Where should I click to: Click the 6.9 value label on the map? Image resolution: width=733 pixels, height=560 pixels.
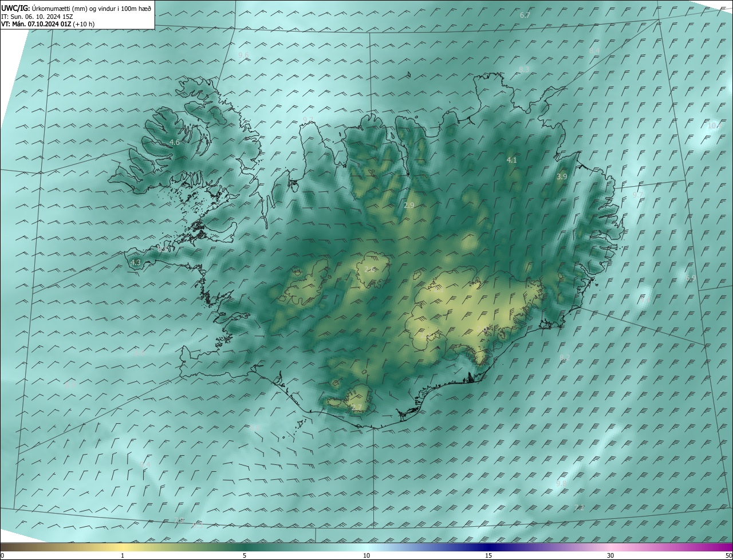690,278
